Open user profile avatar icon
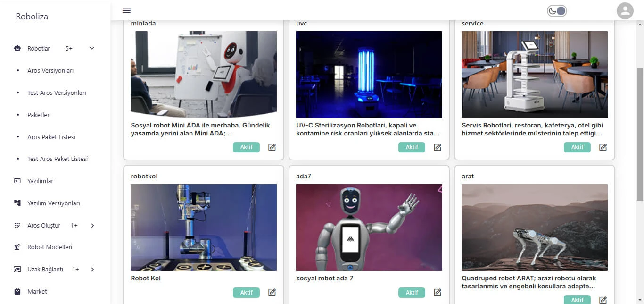644x304 pixels. tap(625, 11)
